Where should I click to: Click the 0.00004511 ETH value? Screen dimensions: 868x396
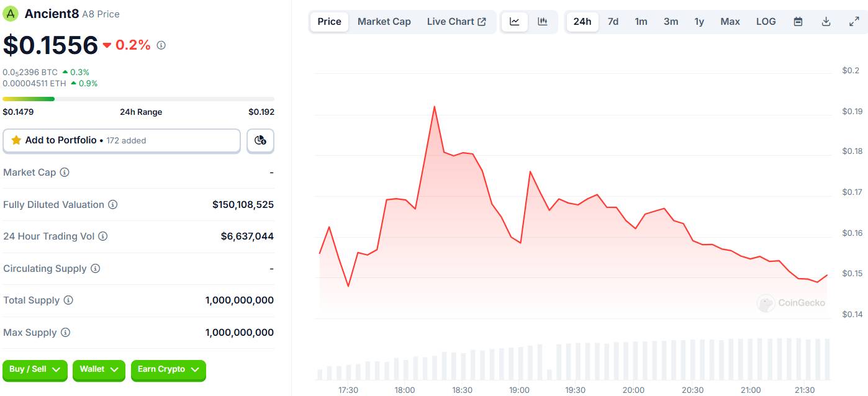pos(34,83)
